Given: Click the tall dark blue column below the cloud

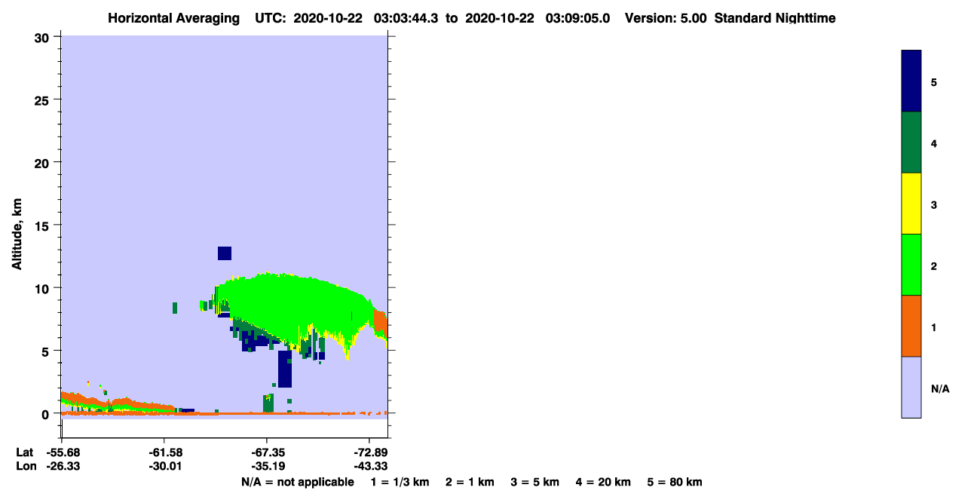Looking at the screenshot, I should point(285,369).
